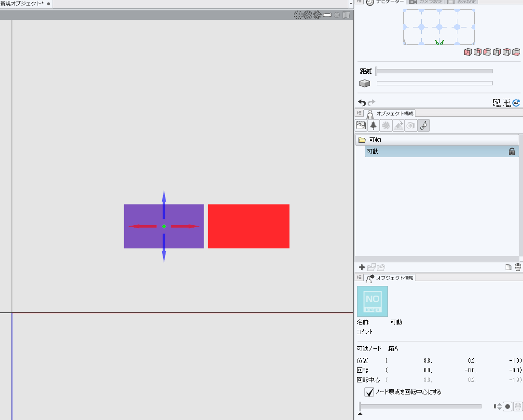Toggle the dotted-sphere point display icon
This screenshot has width=523, height=420.
pyautogui.click(x=298, y=15)
